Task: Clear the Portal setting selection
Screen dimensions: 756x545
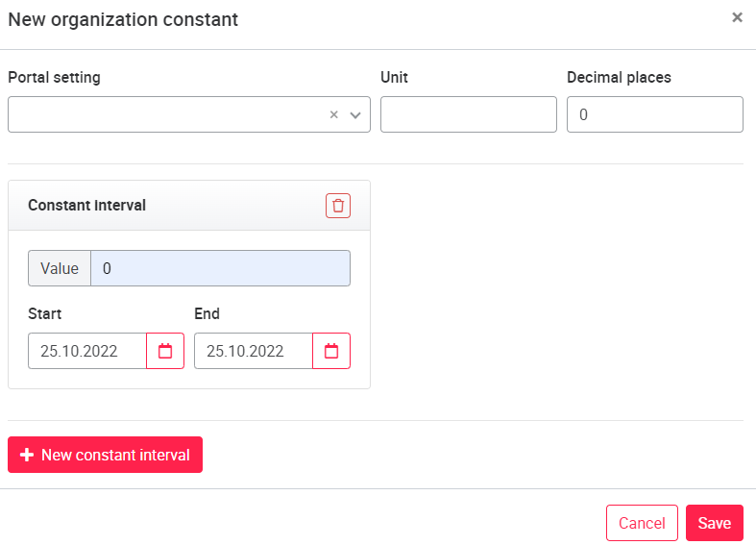Action: click(x=334, y=115)
